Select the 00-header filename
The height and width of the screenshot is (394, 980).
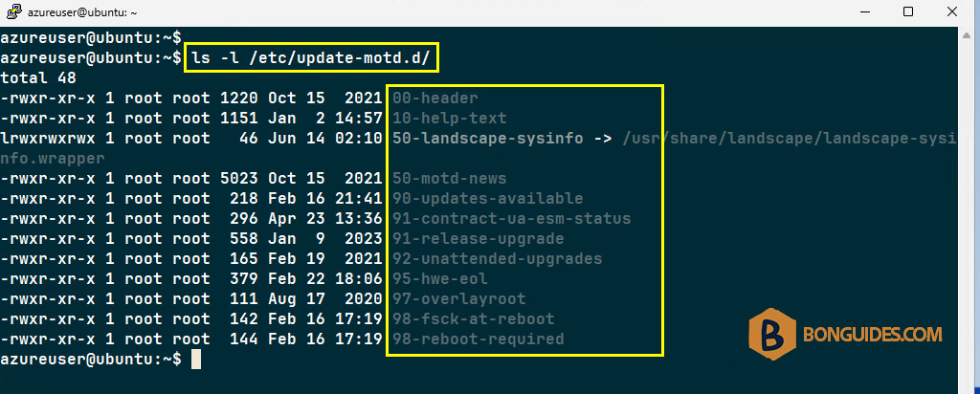(435, 98)
